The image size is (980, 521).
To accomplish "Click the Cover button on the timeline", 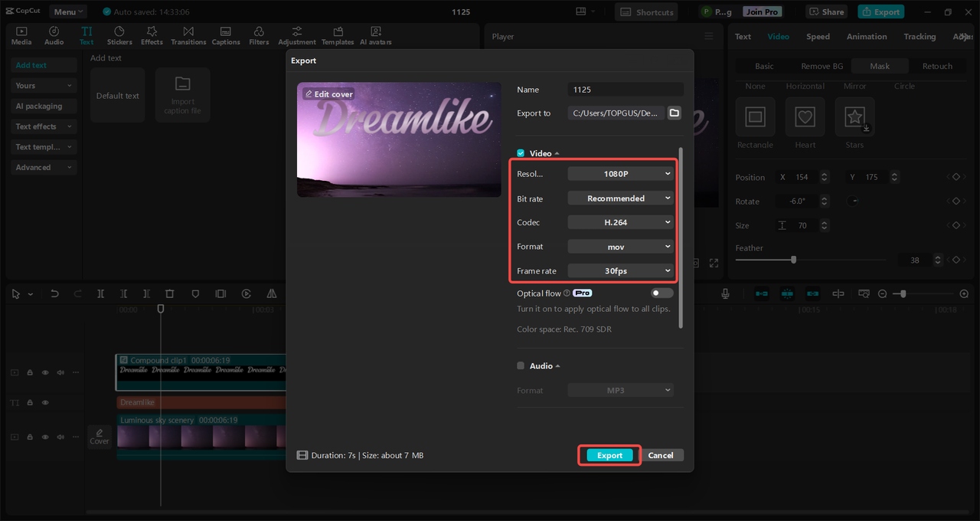I will click(x=100, y=436).
